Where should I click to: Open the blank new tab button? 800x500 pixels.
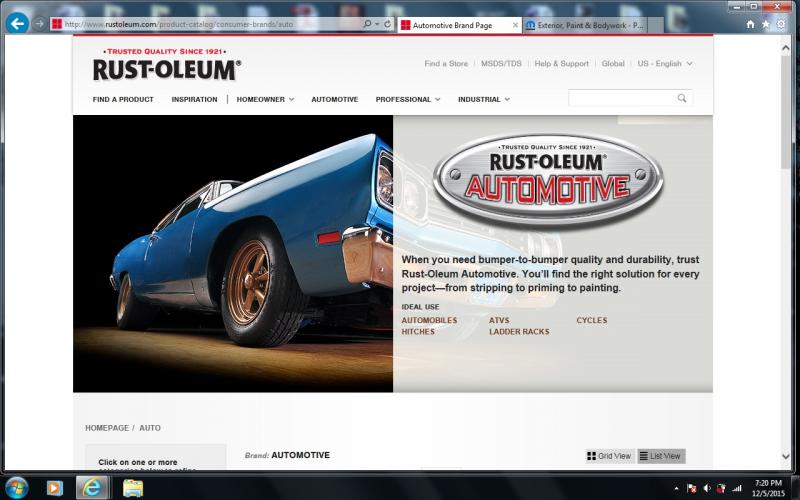point(656,25)
